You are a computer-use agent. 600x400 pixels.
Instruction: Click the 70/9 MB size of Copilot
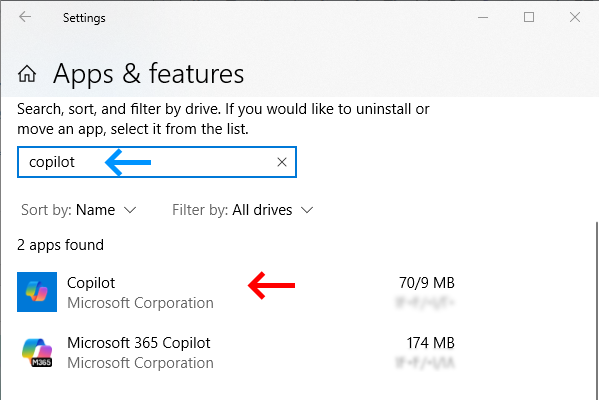[426, 283]
